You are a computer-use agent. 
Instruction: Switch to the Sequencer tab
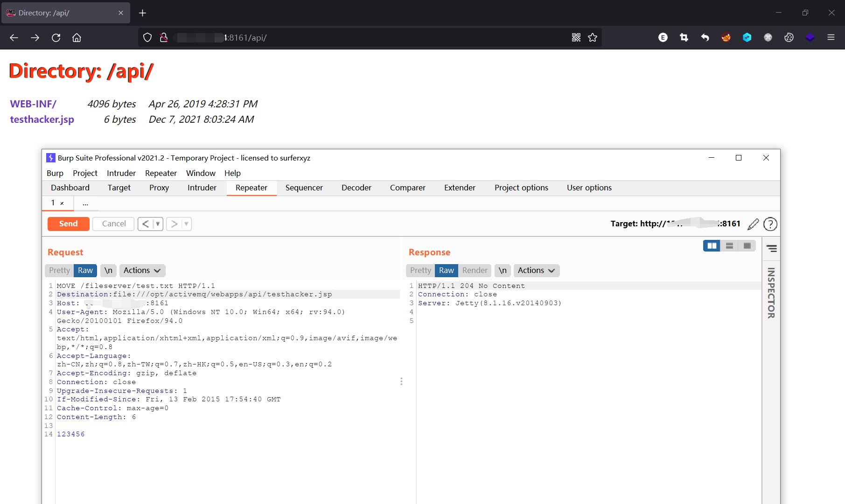point(304,188)
